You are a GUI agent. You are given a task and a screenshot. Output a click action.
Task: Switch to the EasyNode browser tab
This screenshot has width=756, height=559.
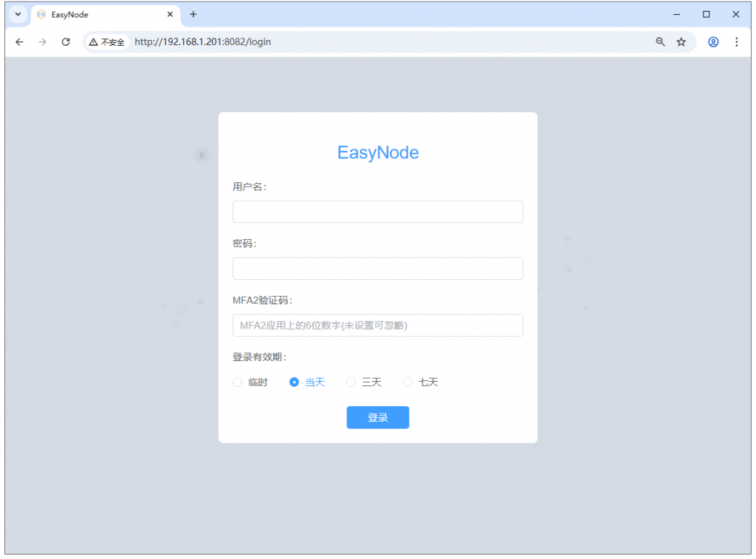(x=96, y=14)
